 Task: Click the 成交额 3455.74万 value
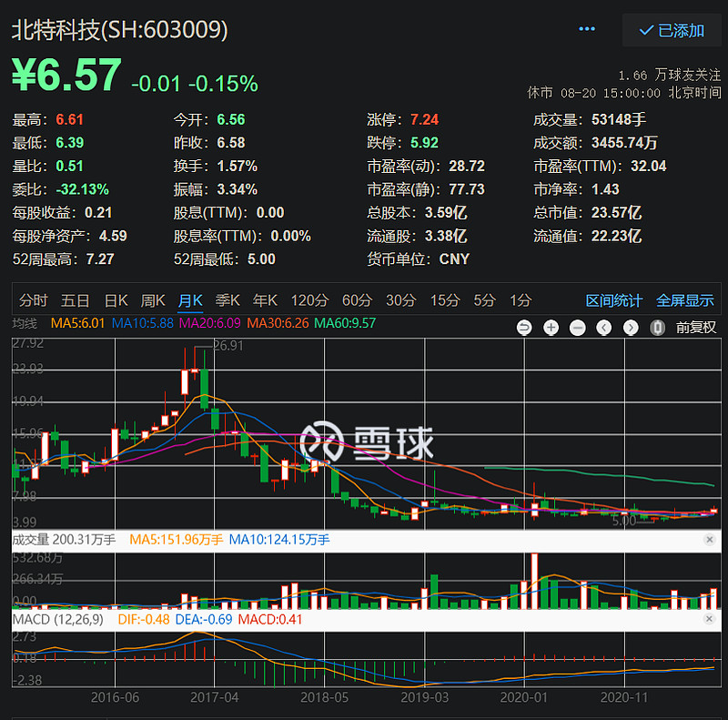(624, 143)
